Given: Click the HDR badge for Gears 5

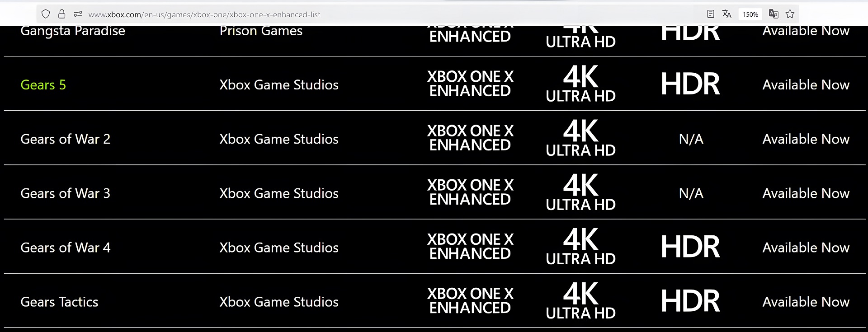Looking at the screenshot, I should click(690, 84).
